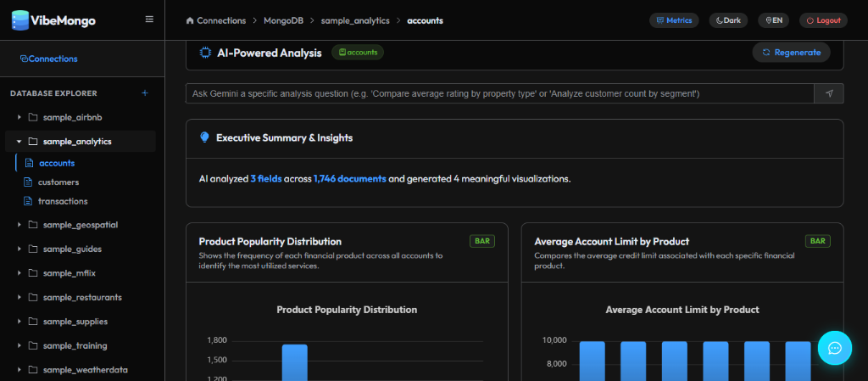Click the Product Popularity Distribution card title
The width and height of the screenshot is (868, 381).
tap(270, 242)
